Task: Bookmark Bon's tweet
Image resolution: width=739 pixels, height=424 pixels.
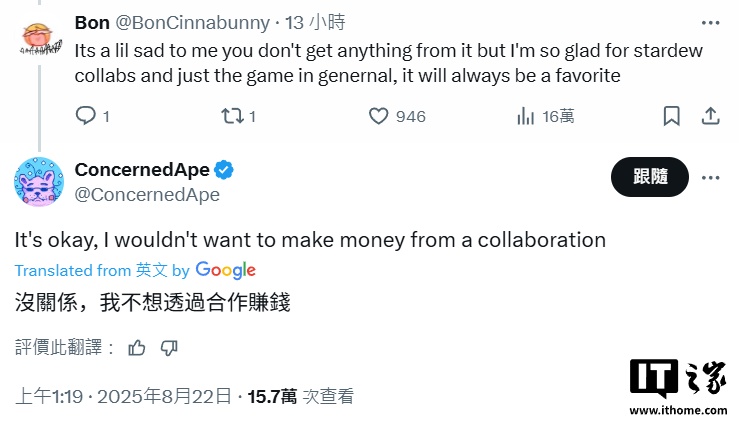Action: [672, 116]
